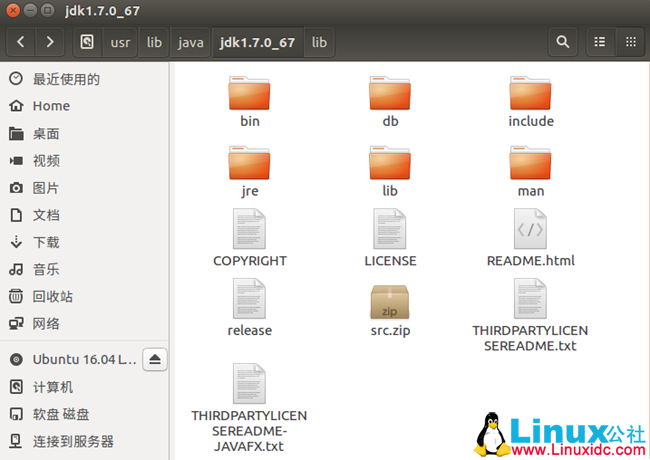Open the root disk path button
The image size is (650, 460).
[x=87, y=42]
